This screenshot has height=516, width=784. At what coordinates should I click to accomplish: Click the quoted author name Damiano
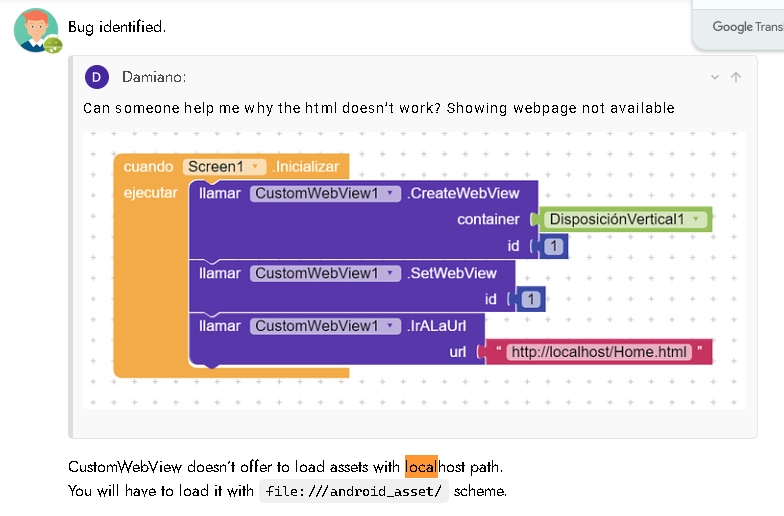click(154, 77)
